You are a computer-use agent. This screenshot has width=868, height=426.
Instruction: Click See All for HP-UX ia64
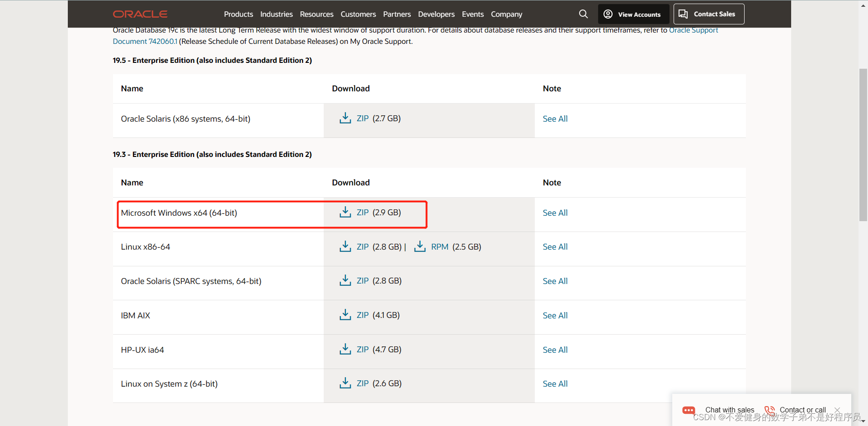tap(555, 350)
